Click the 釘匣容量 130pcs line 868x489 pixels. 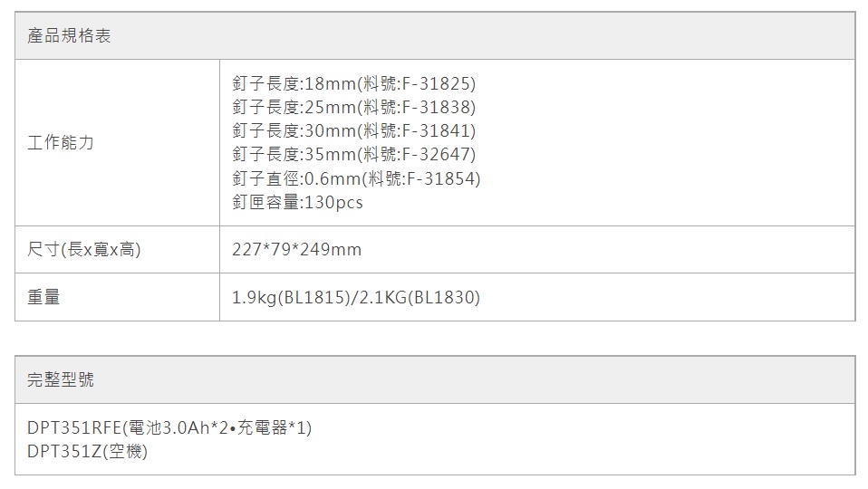click(297, 202)
